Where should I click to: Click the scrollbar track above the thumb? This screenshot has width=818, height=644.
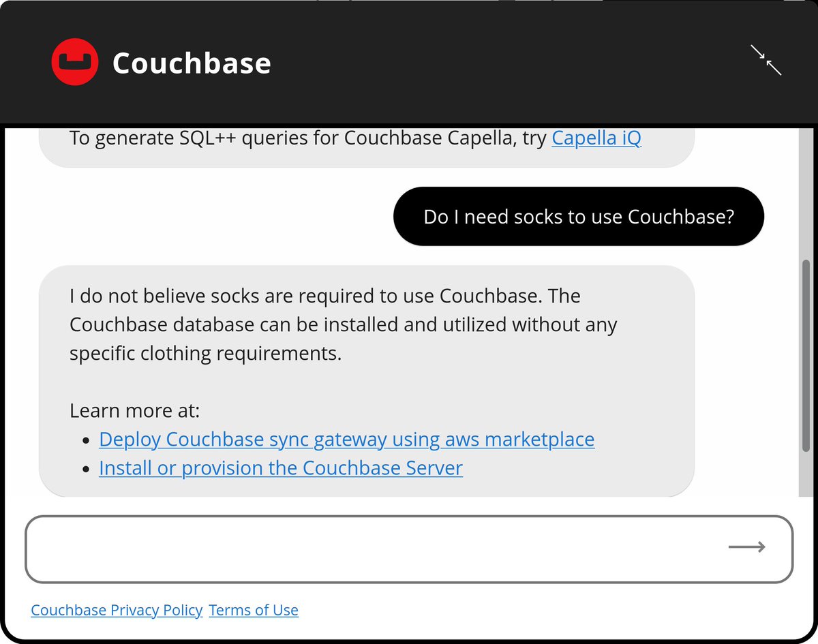coord(806,191)
